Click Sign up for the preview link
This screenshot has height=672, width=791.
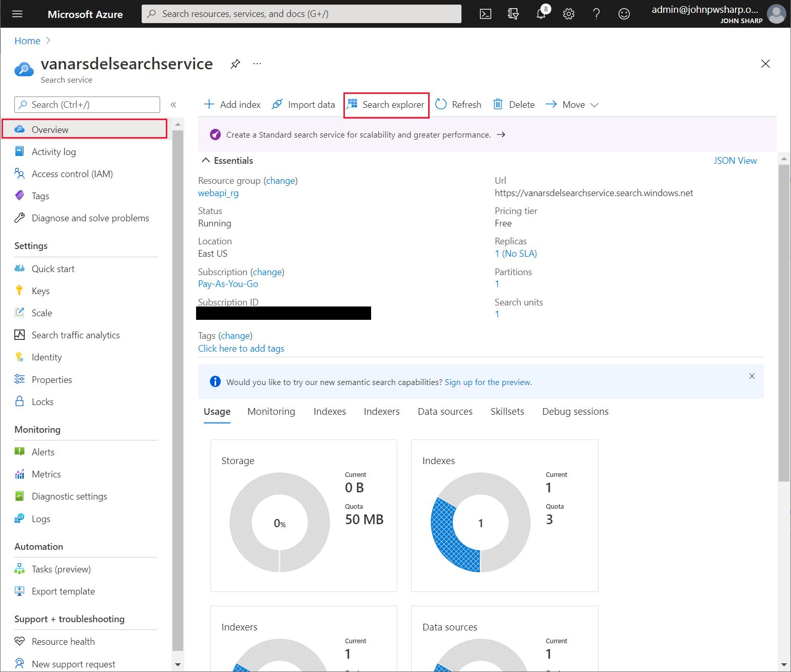click(488, 382)
